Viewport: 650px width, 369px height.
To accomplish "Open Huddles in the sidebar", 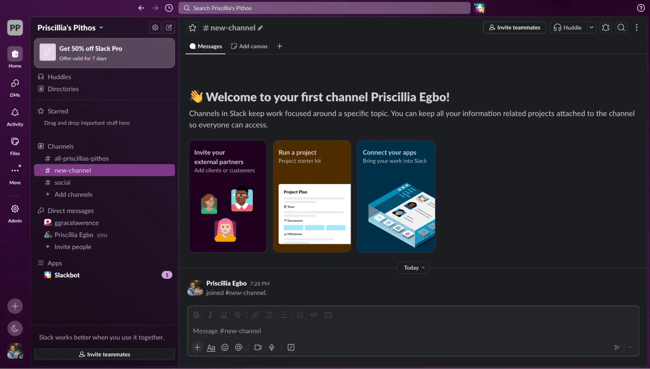I will (x=104, y=77).
